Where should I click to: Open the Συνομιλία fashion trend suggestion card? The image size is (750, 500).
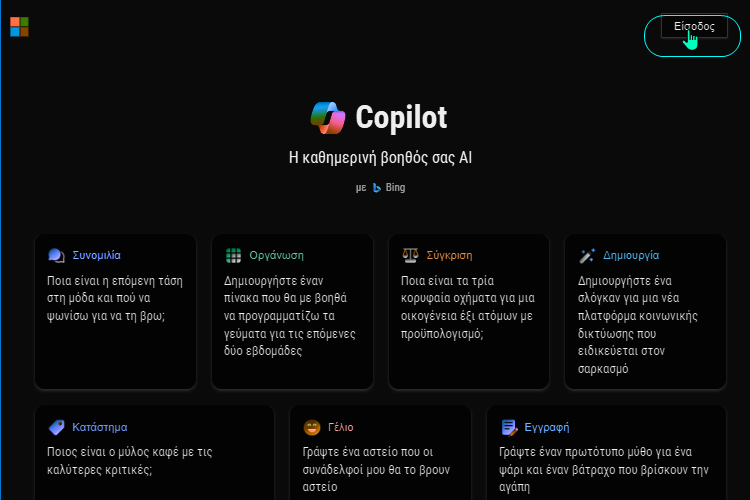(115, 311)
